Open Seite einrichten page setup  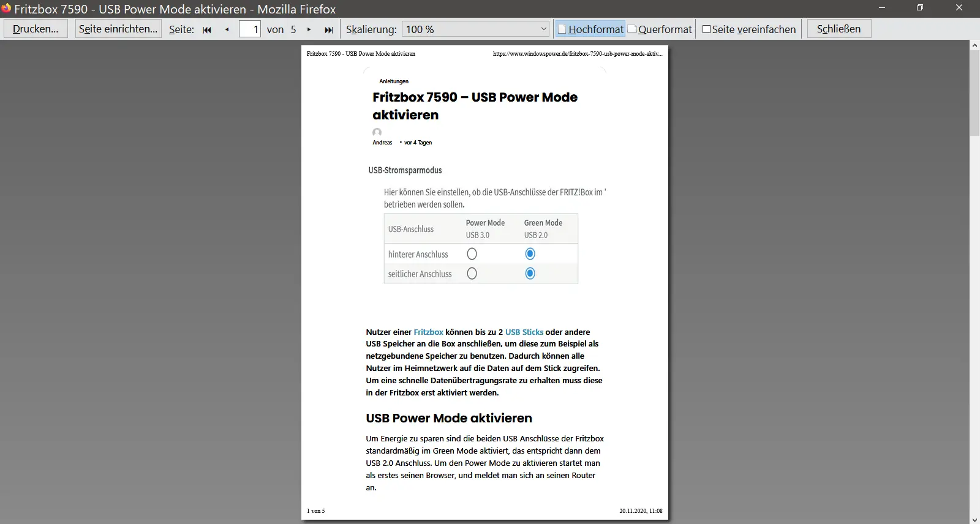click(118, 29)
